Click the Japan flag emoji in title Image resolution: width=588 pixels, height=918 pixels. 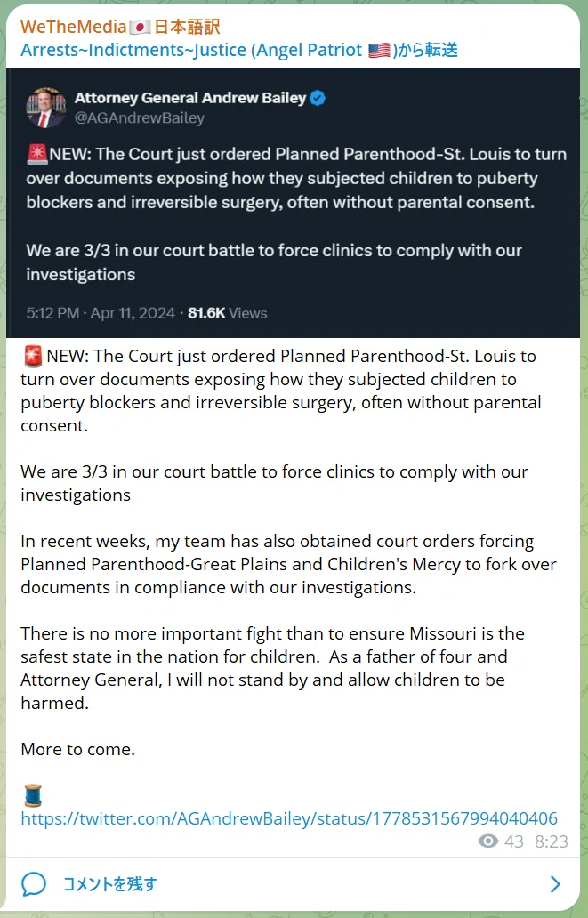click(140, 27)
